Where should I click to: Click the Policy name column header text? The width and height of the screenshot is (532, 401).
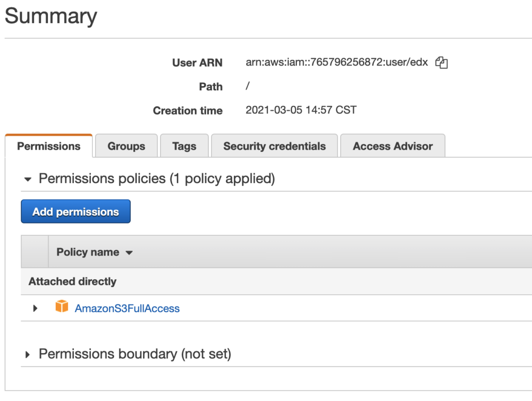coord(88,252)
